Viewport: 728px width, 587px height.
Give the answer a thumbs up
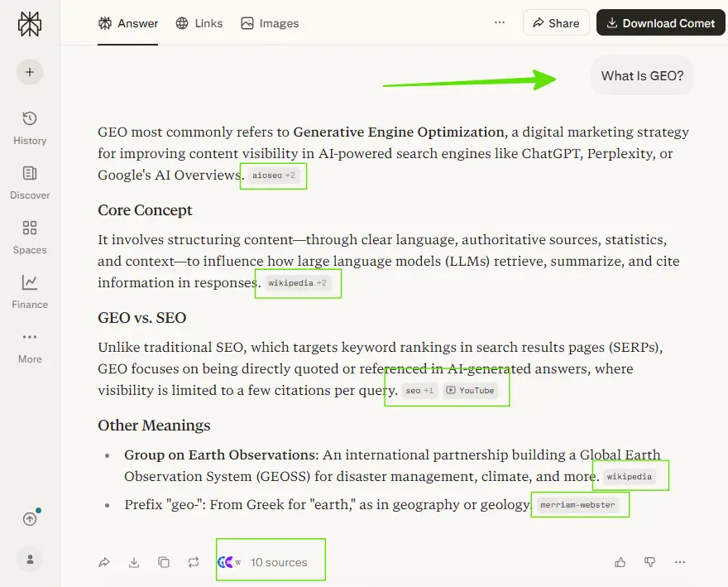[620, 561]
